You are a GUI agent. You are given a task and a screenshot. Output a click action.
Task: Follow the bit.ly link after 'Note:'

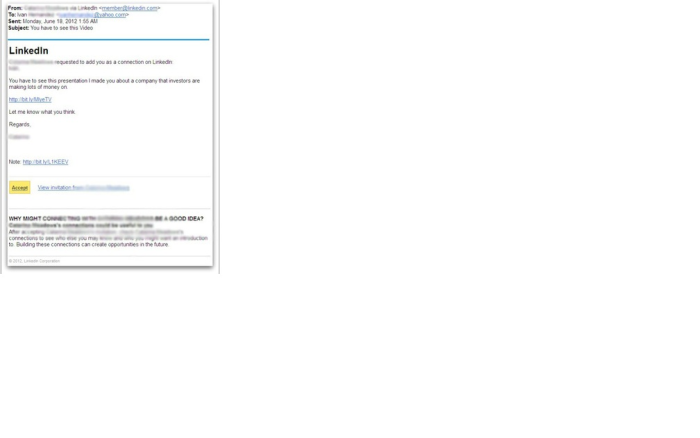pos(46,162)
